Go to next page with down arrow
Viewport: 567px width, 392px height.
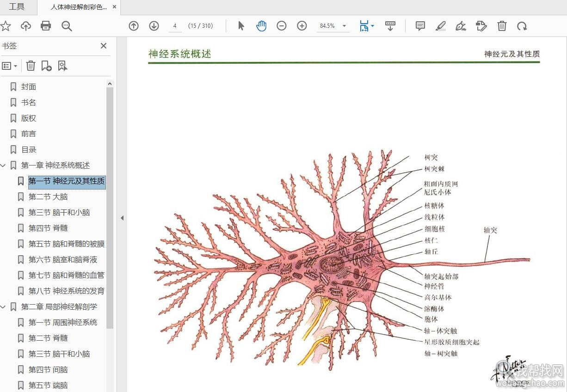click(154, 26)
